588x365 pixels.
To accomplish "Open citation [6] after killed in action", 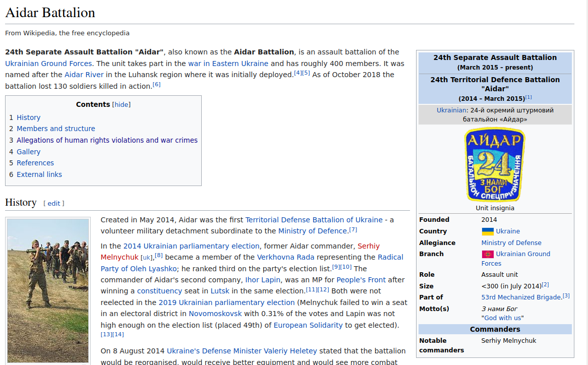I will coord(157,84).
